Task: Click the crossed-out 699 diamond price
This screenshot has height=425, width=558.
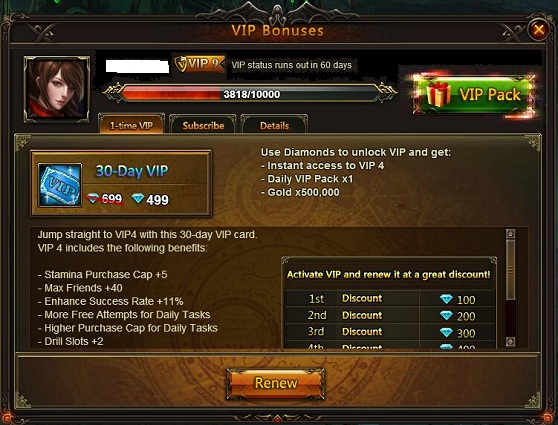Action: click(105, 199)
